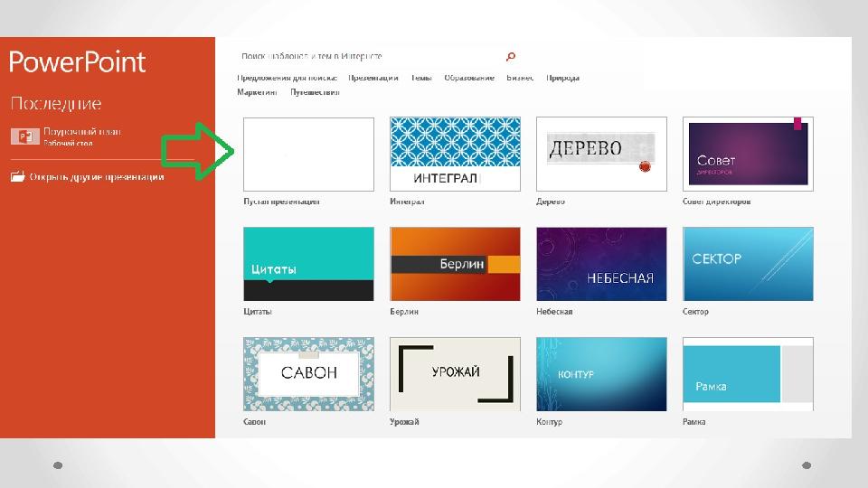868x488 pixels.
Task: Choose the Небесная template thumbnail
Action: tap(602, 264)
